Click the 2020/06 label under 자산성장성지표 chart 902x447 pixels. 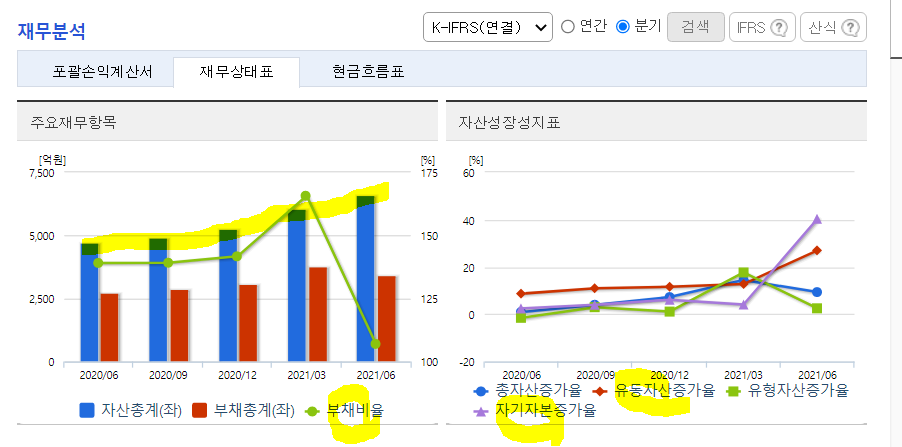pos(521,375)
